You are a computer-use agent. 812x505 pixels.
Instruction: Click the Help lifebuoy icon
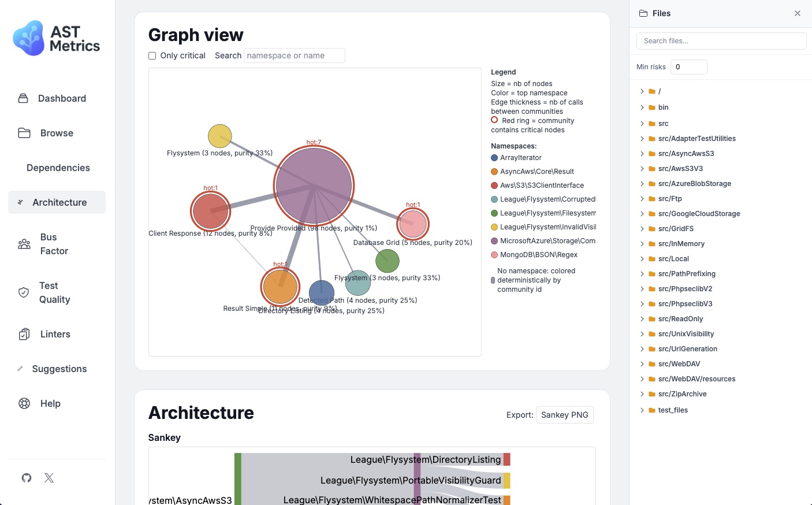click(x=24, y=403)
